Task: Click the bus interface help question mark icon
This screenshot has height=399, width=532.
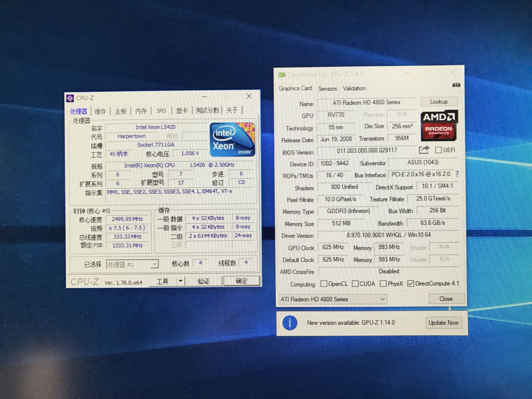Action: coord(457,174)
